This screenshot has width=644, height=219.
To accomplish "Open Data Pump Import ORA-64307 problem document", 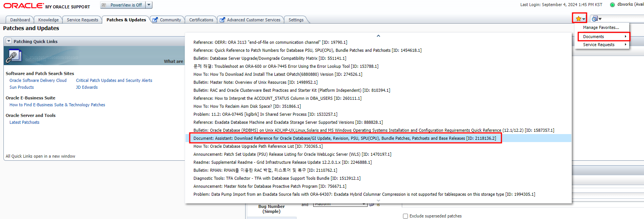I will pyautogui.click(x=364, y=194).
